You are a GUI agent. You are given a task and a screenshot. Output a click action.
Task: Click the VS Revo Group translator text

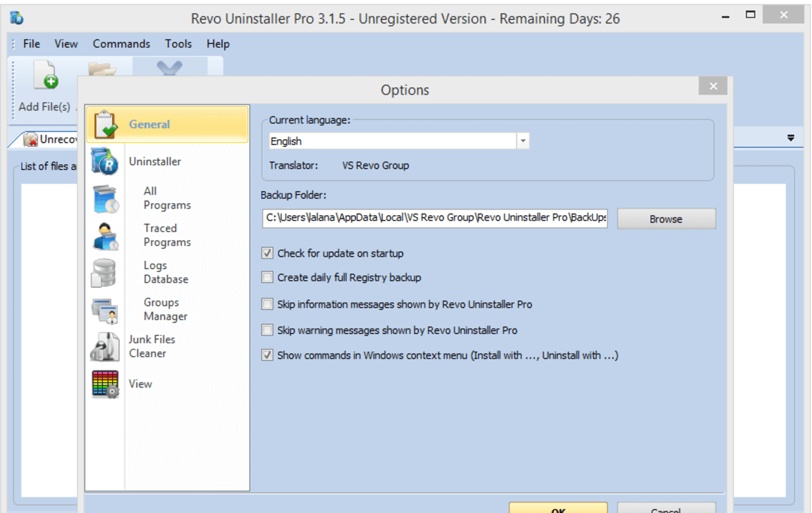[376, 166]
